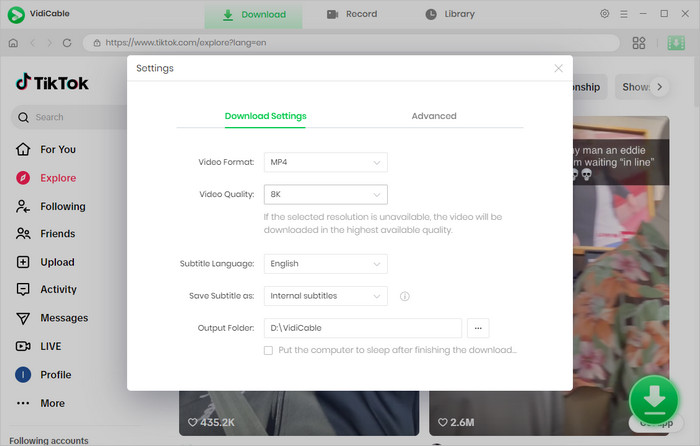Click the page lock icon in address bar
The width and height of the screenshot is (700, 446).
[x=97, y=43]
